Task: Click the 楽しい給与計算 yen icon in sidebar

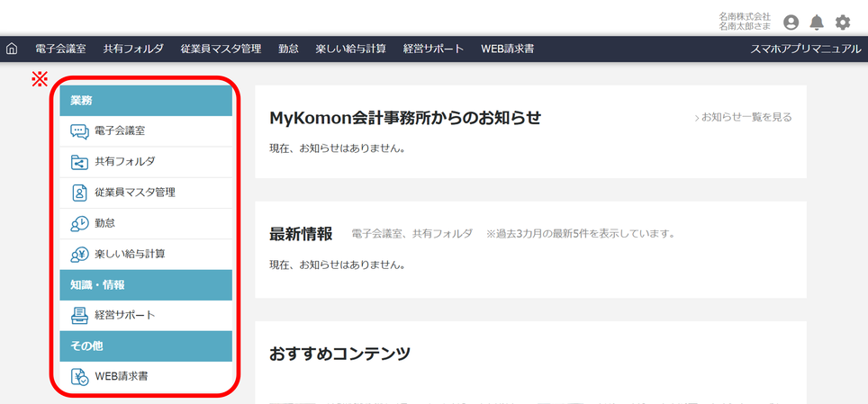Action: pyautogui.click(x=79, y=254)
